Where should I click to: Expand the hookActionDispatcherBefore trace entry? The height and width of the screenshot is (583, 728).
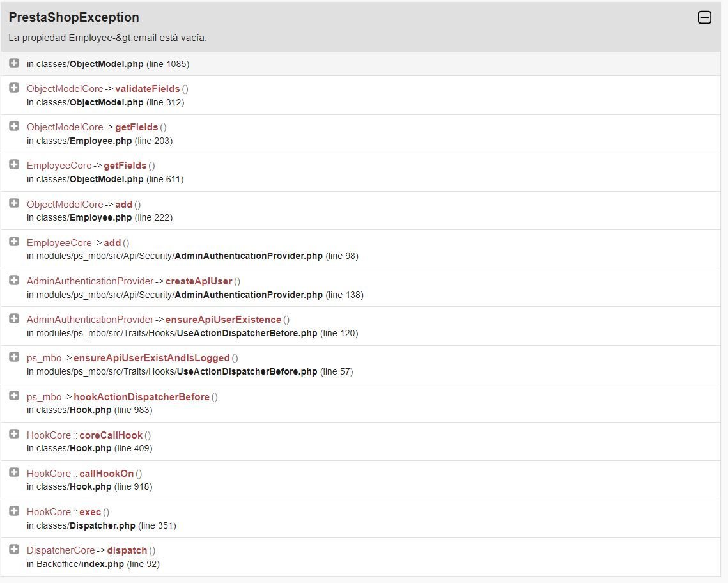pos(14,396)
